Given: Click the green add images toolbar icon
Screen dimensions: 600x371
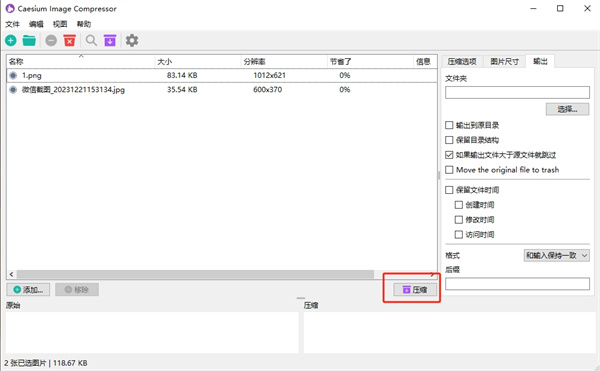Looking at the screenshot, I should pyautogui.click(x=11, y=40).
